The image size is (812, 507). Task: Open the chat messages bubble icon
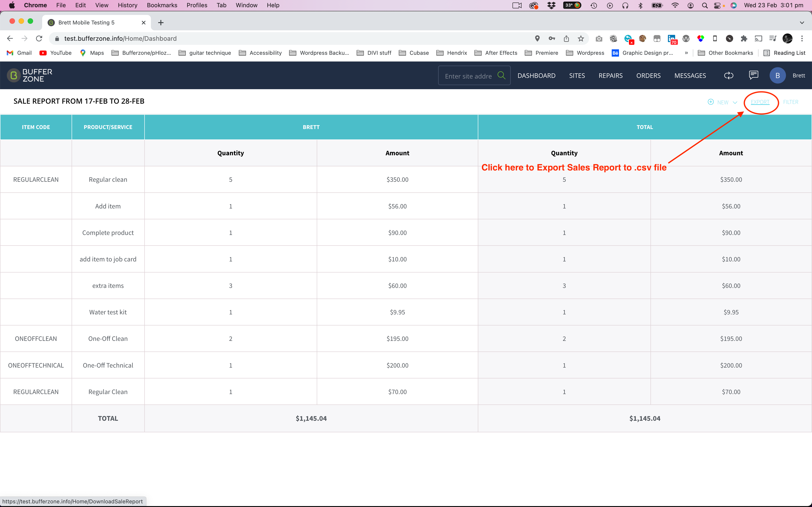754,75
